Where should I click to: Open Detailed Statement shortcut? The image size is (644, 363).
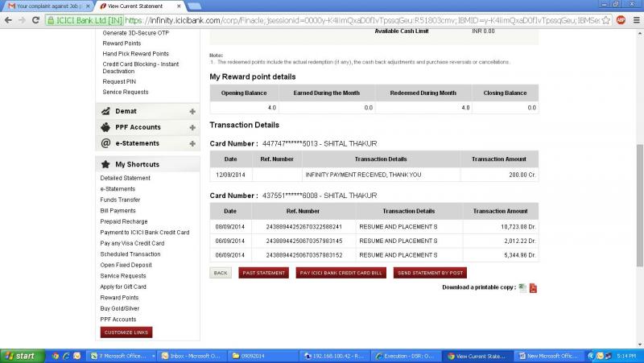pyautogui.click(x=125, y=178)
